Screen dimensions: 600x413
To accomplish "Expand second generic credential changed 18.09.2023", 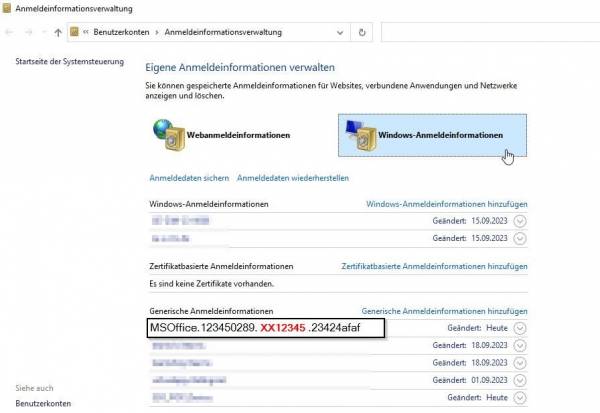I will [520, 363].
